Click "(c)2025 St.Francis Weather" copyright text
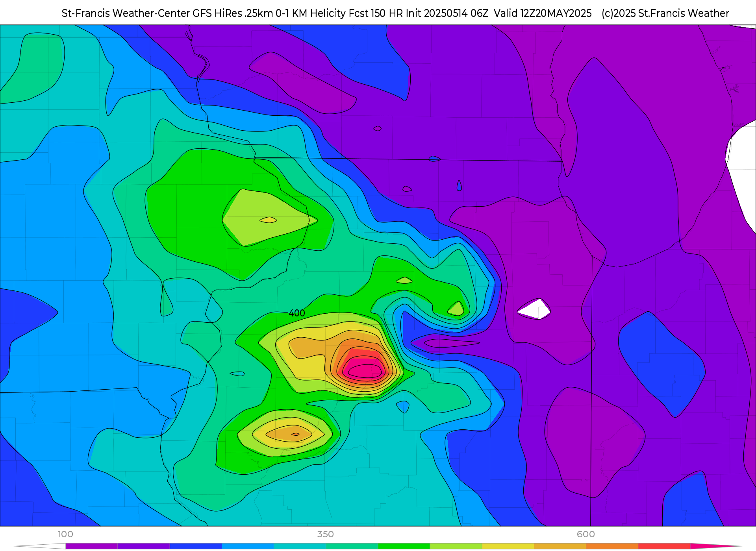Viewport: 756px width, 551px height. tap(665, 13)
